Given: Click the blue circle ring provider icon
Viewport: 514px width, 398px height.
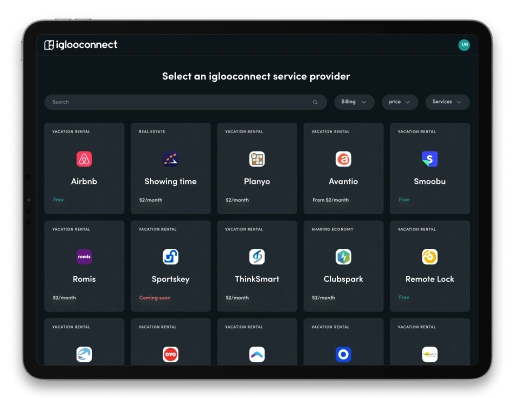Looking at the screenshot, I should (x=343, y=354).
